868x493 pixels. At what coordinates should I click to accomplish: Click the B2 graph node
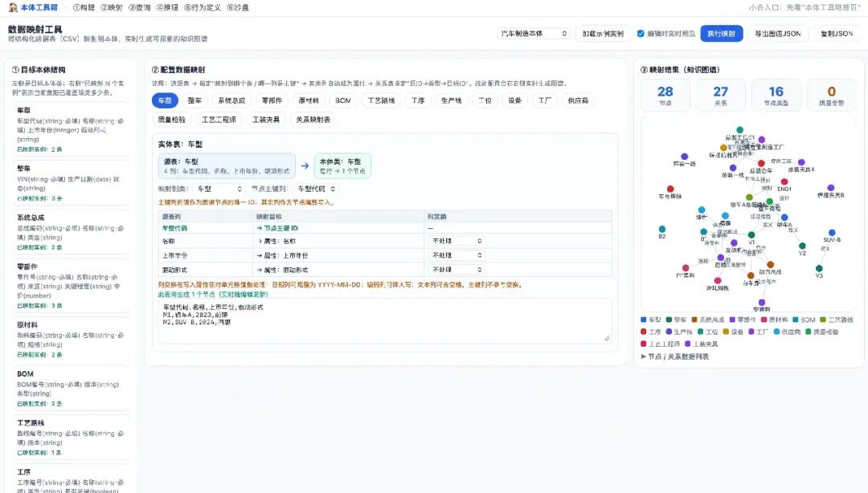tap(662, 229)
